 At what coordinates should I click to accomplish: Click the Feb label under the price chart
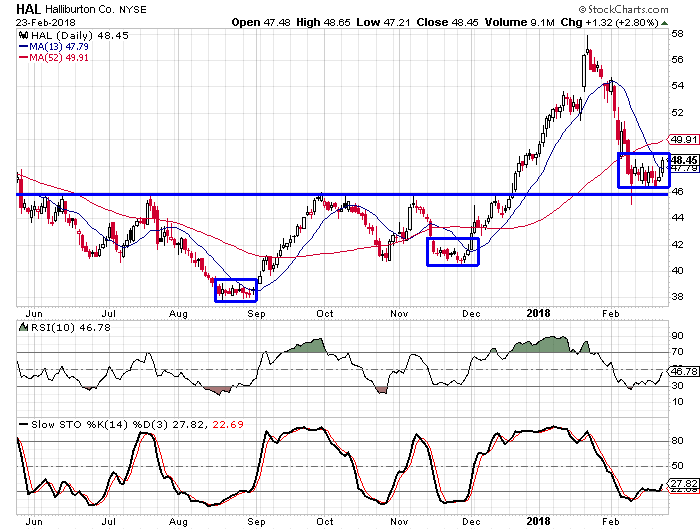tap(611, 313)
